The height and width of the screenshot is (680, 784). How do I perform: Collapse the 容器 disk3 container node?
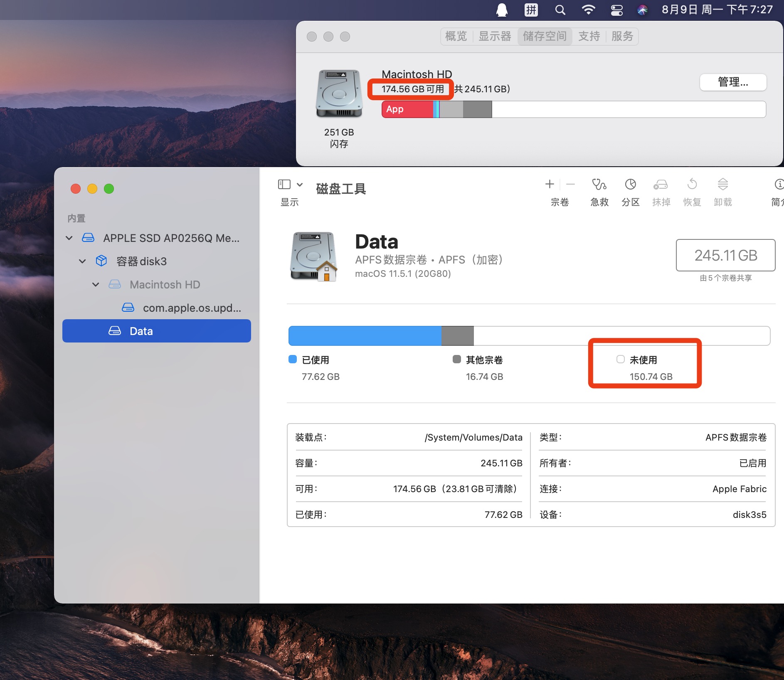pyautogui.click(x=82, y=261)
